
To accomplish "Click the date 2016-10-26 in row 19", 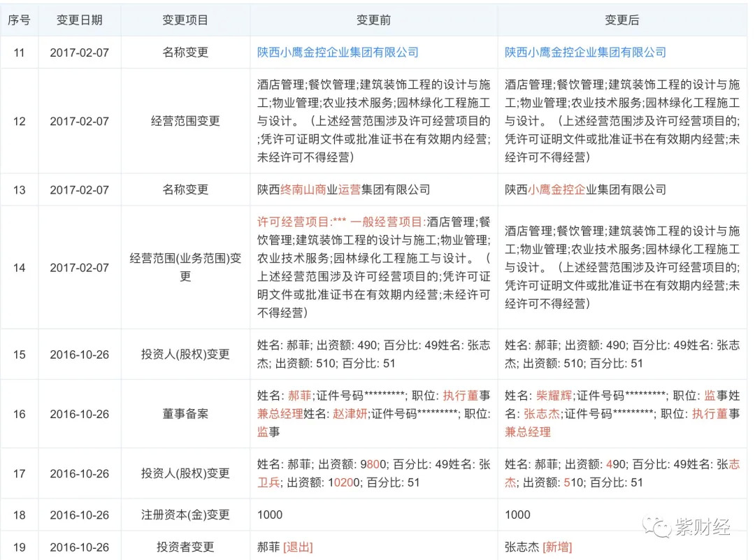I will (80, 547).
